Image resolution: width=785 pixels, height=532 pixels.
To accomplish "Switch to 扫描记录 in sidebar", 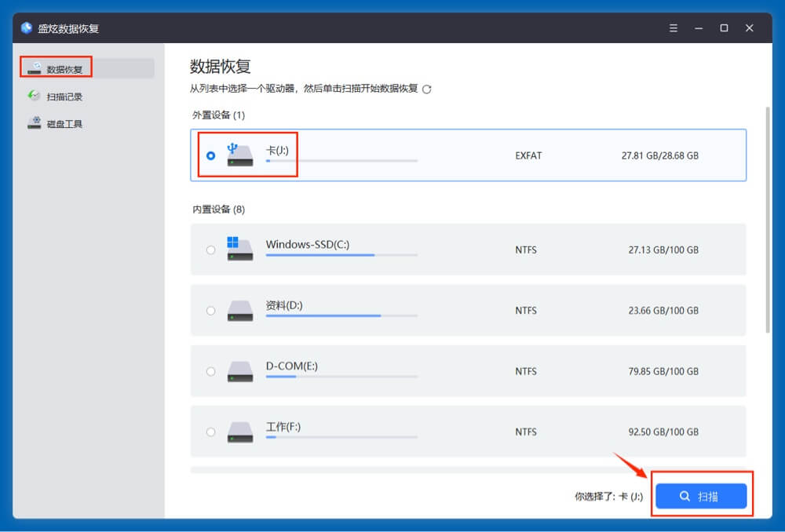I will 64,97.
